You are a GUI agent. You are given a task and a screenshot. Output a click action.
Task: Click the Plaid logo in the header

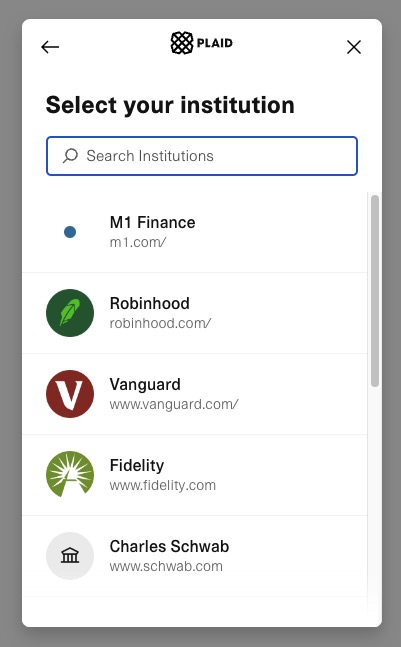click(x=202, y=43)
